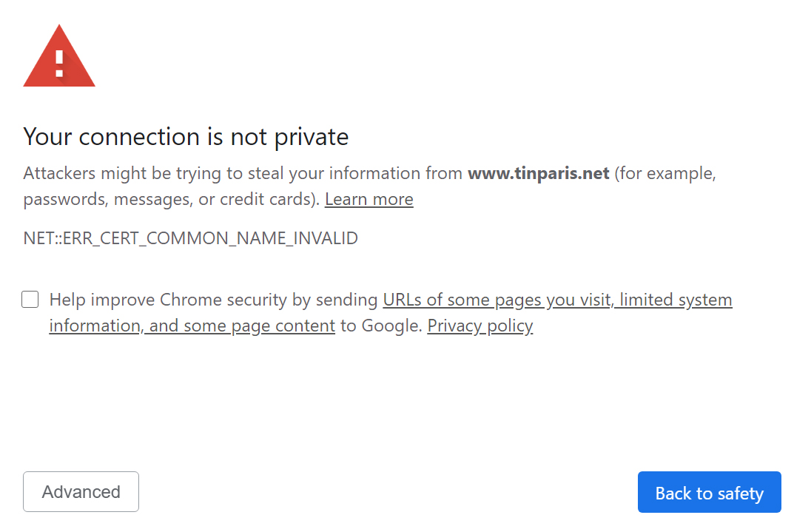Click the white exclamation mark in triangle

pos(59,64)
